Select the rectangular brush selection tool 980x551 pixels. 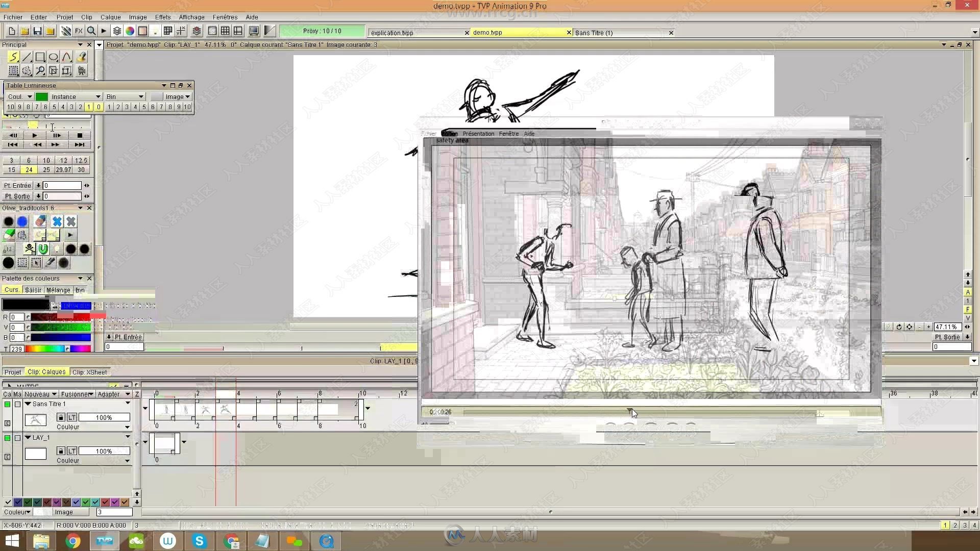click(13, 71)
